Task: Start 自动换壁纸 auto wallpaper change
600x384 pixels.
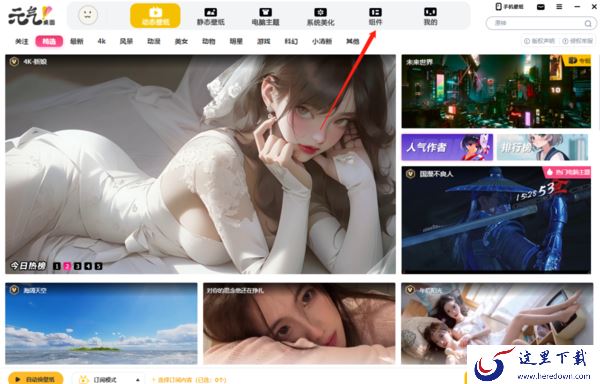Action: tap(35, 379)
